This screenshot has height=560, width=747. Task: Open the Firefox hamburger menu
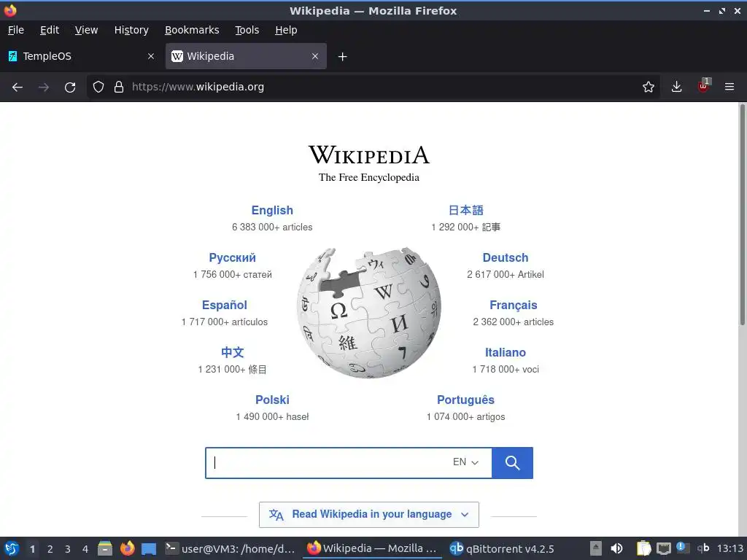pos(729,87)
